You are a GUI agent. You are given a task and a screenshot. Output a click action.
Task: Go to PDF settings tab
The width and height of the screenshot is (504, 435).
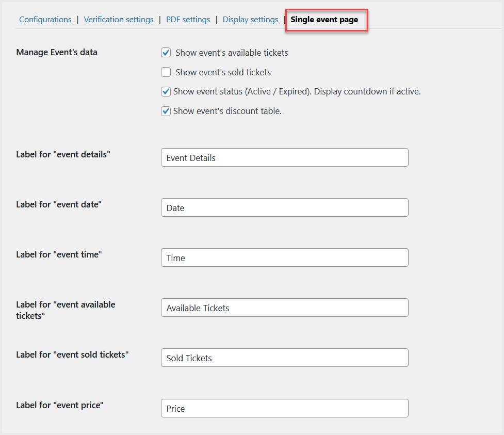(x=188, y=20)
